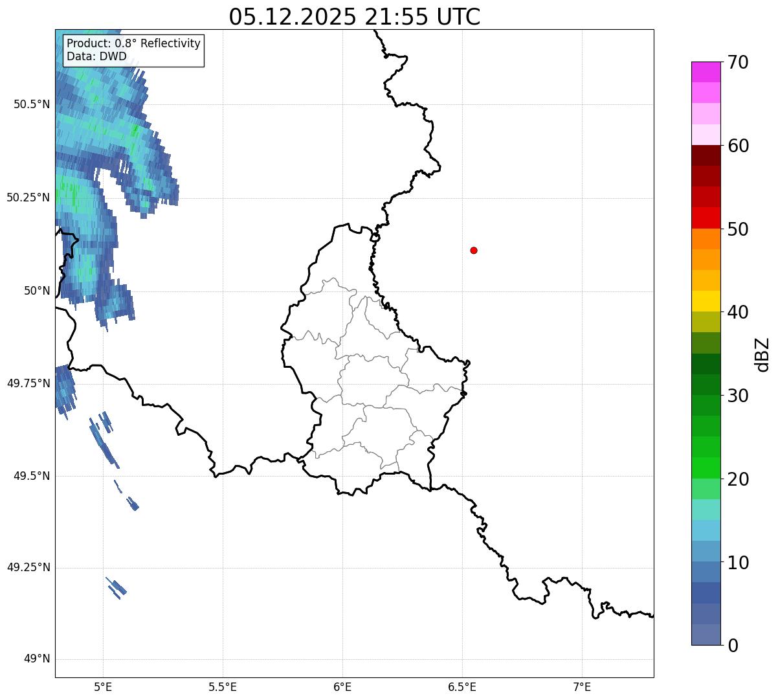The width and height of the screenshot is (778, 700).
Task: Click the 49.5°N latitude tick label
Action: tap(32, 476)
